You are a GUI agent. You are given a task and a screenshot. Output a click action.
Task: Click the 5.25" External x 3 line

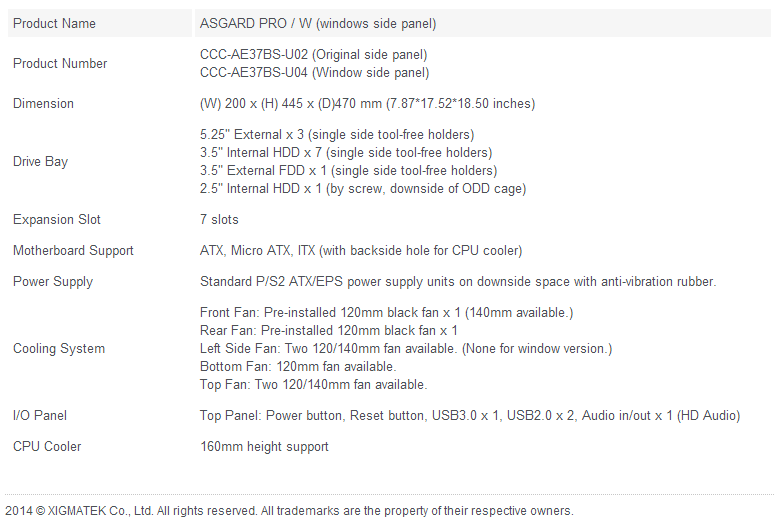[337, 134]
